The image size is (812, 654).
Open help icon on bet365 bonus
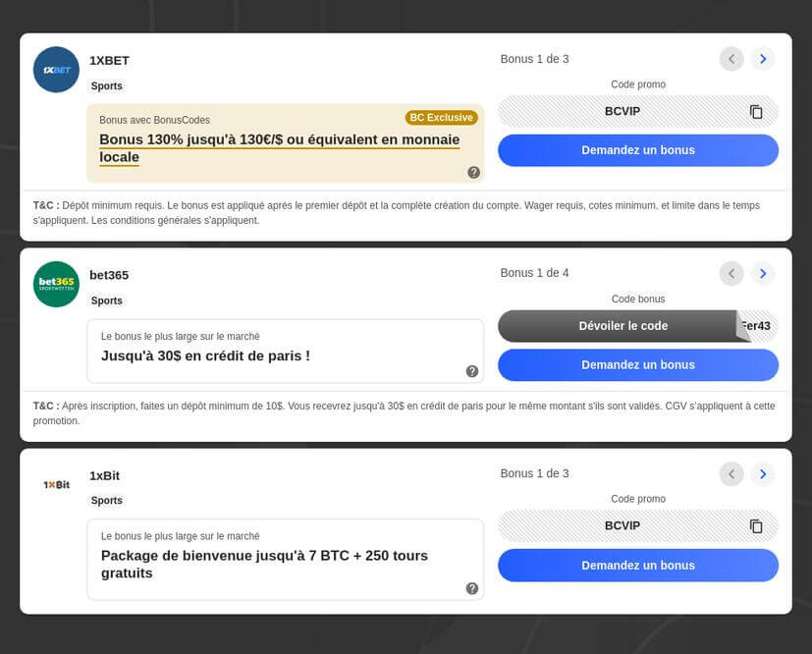[x=472, y=371]
